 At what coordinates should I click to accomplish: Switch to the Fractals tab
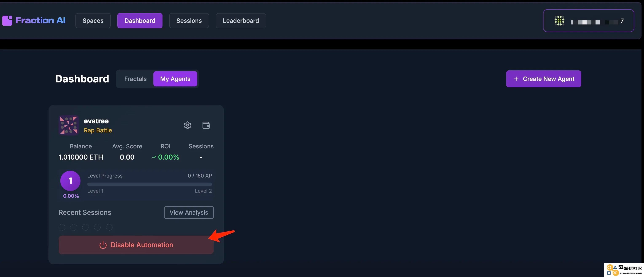(x=135, y=79)
